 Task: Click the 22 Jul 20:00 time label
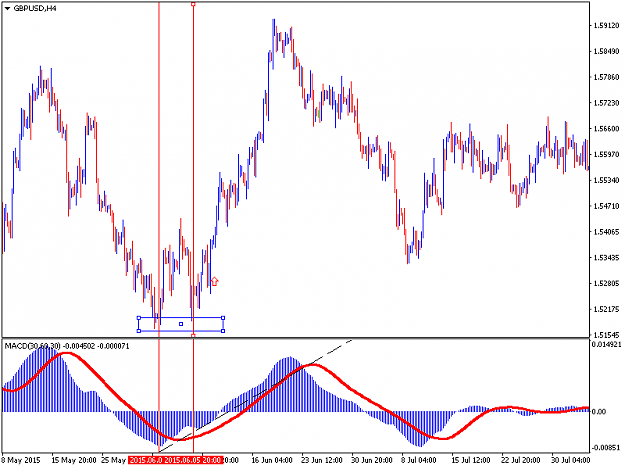521,460
